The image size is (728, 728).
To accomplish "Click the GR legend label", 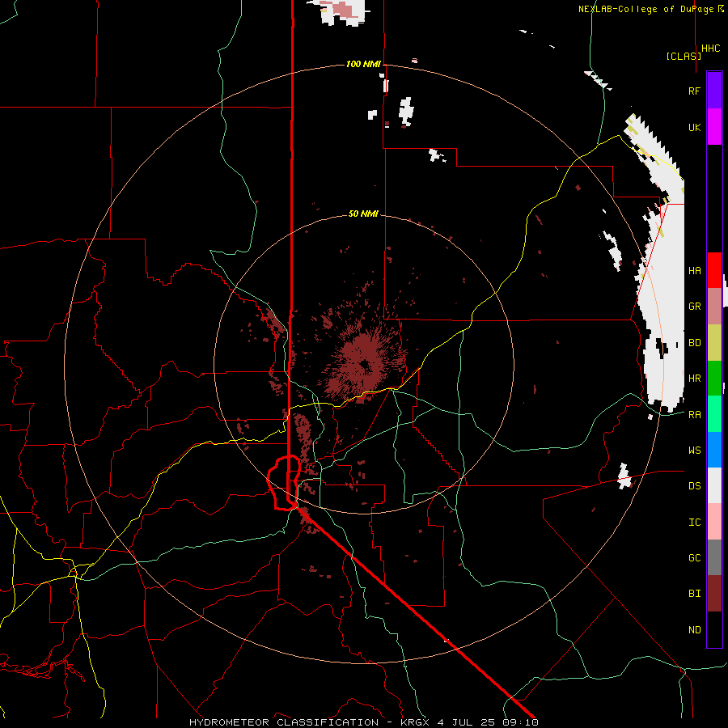I will (x=695, y=307).
